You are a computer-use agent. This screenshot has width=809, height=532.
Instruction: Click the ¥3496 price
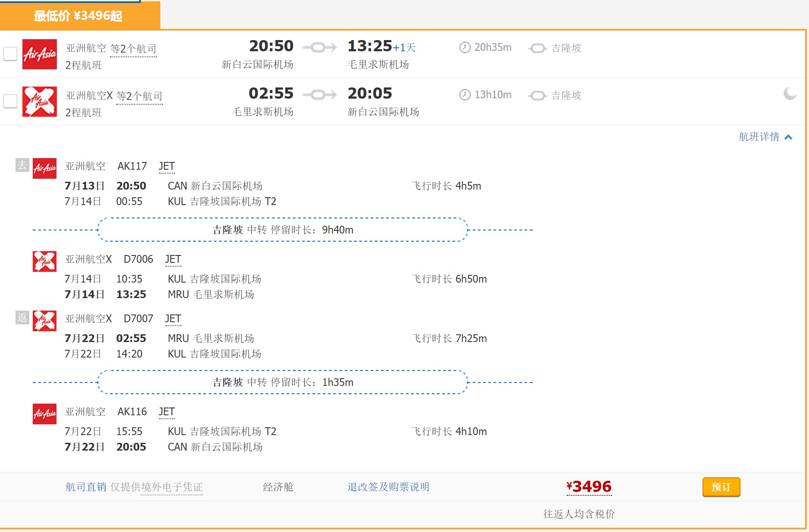[589, 487]
